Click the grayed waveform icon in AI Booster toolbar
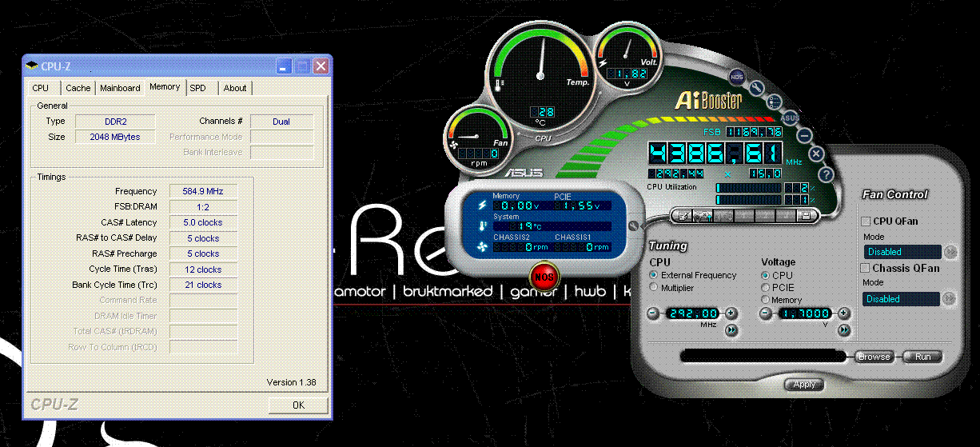The width and height of the screenshot is (980, 447). (723, 215)
